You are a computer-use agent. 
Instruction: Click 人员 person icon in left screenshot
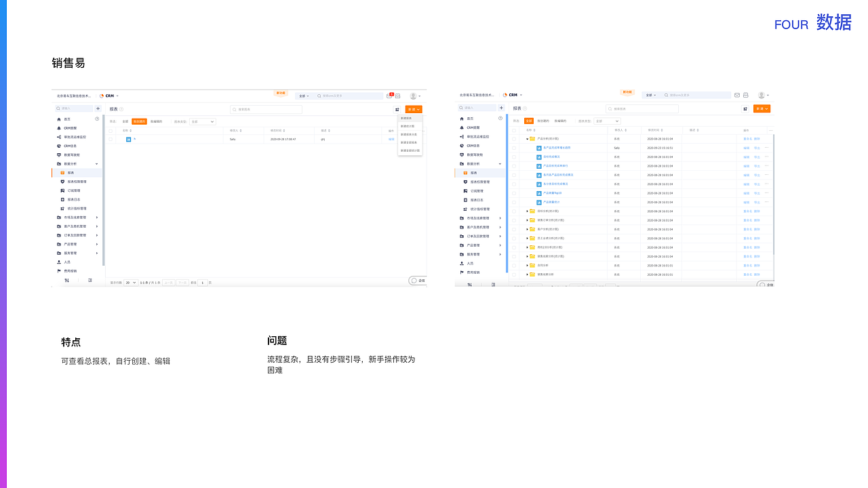click(59, 262)
